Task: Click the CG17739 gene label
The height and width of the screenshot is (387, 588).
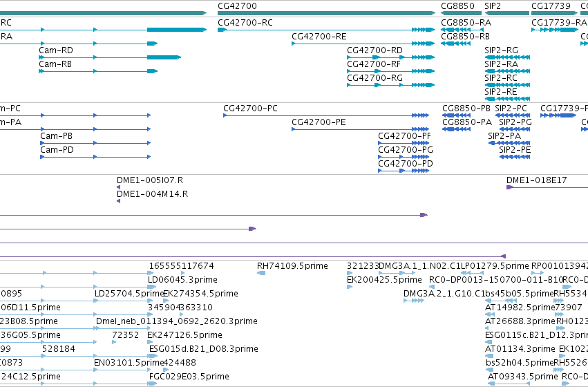Action: click(x=551, y=6)
